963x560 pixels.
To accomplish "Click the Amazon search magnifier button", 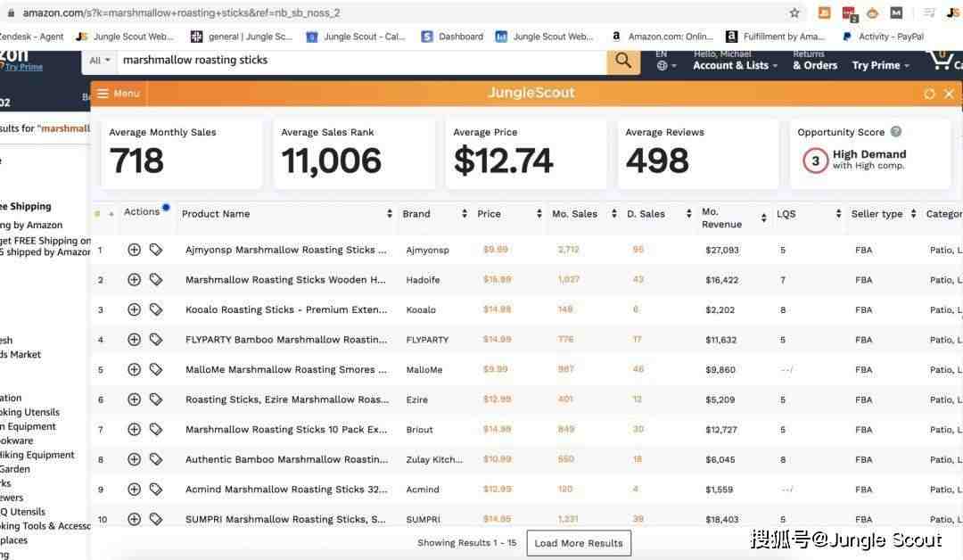I will tap(623, 61).
